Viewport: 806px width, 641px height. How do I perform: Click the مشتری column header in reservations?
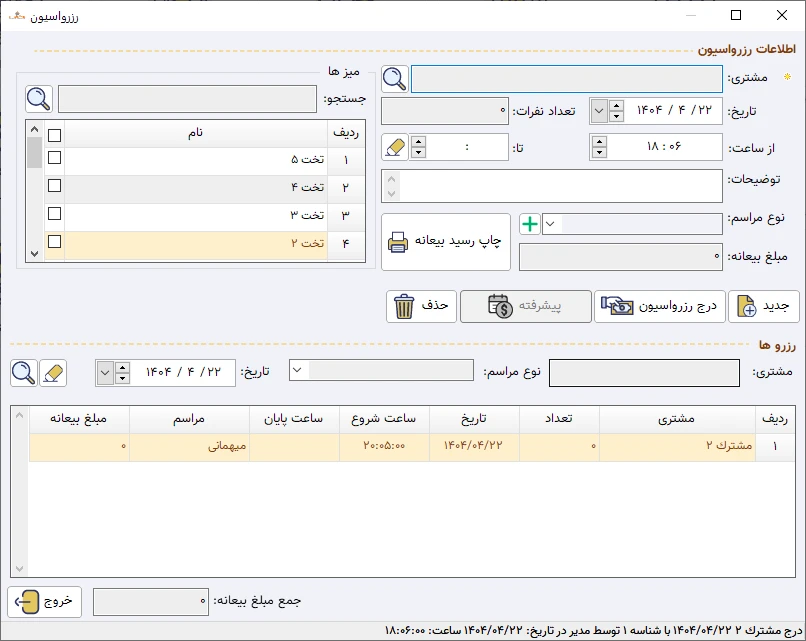click(676, 419)
